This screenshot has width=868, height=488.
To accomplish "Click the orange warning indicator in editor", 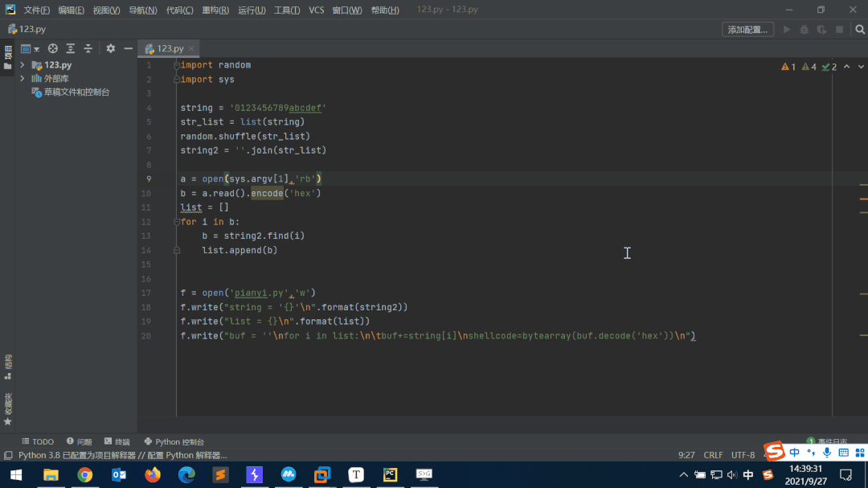I will click(x=788, y=67).
